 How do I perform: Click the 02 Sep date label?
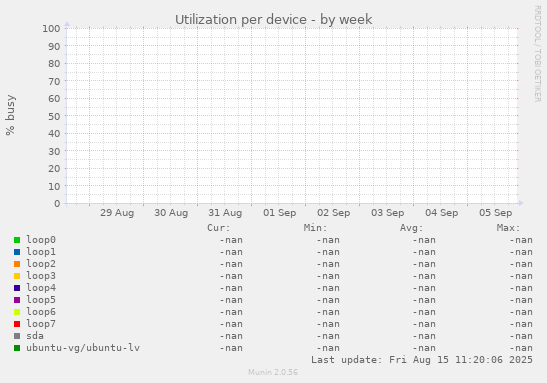(x=334, y=213)
